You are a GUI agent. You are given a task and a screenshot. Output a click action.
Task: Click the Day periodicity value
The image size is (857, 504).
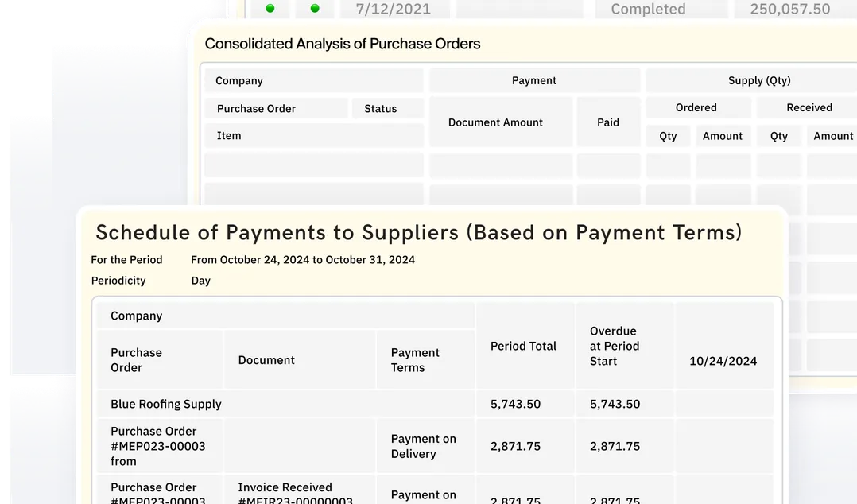point(200,281)
